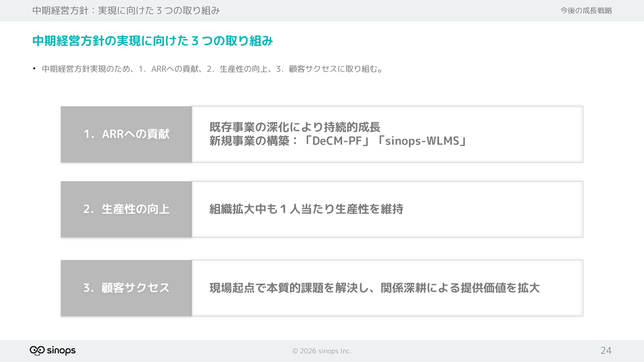Screen dimensions: 644x362
Task: Select the 今後の成長戦略 section label
Action: pyautogui.click(x=586, y=11)
